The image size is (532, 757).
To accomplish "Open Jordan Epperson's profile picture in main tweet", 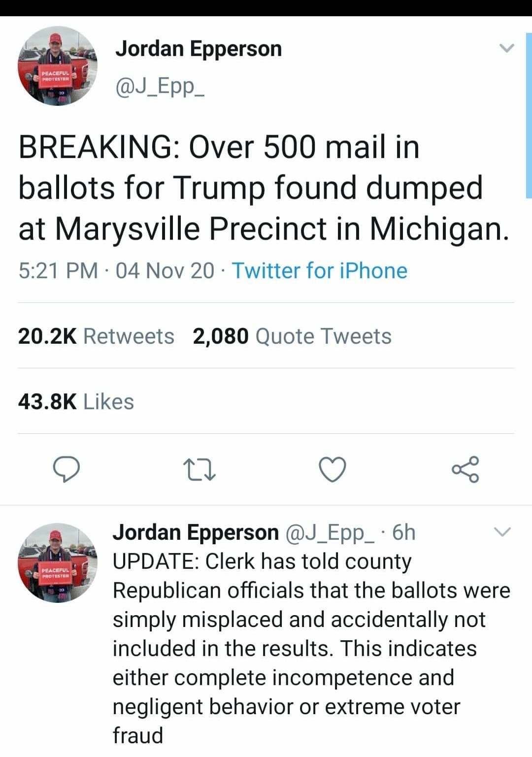I will pyautogui.click(x=58, y=66).
